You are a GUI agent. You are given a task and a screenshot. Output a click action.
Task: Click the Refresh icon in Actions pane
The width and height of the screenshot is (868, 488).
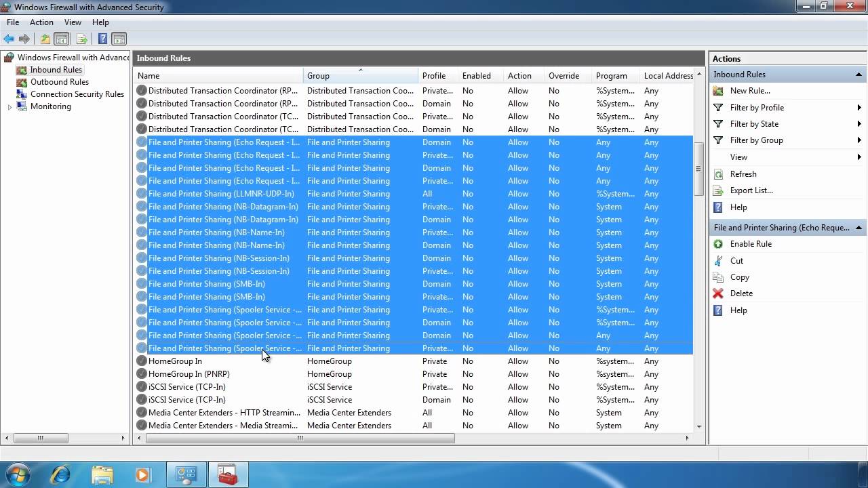[718, 174]
